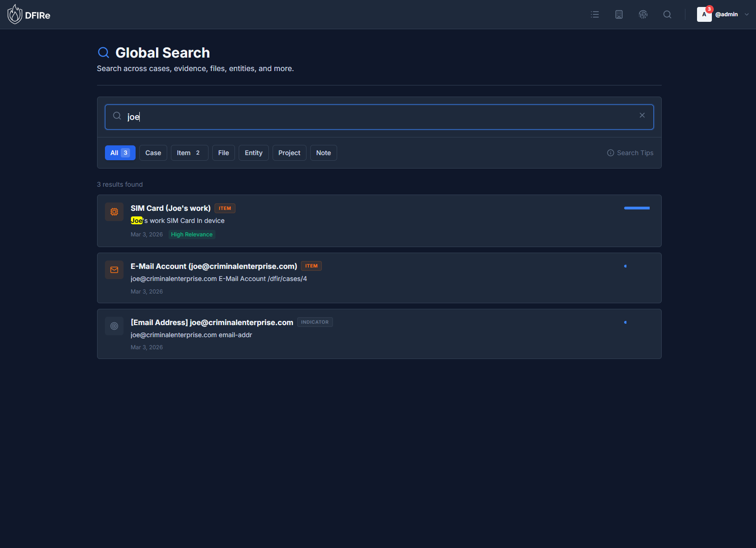Open the SIM Card (Joe's work) result
Screen dimensions: 756x548
[x=170, y=208]
